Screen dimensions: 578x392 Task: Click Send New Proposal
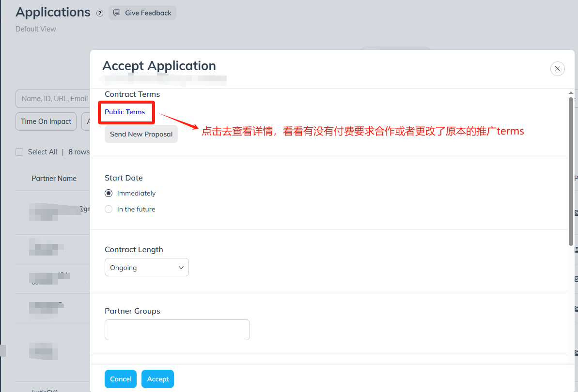click(141, 134)
